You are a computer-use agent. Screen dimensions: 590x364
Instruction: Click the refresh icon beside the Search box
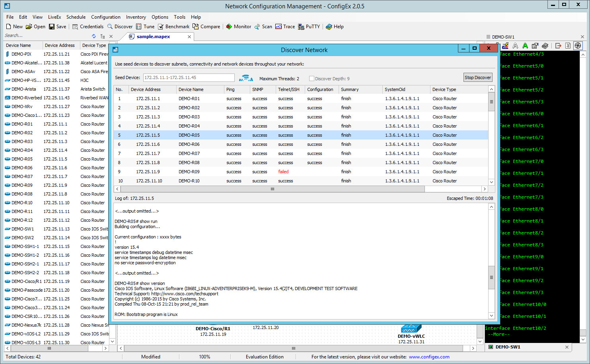tap(94, 36)
